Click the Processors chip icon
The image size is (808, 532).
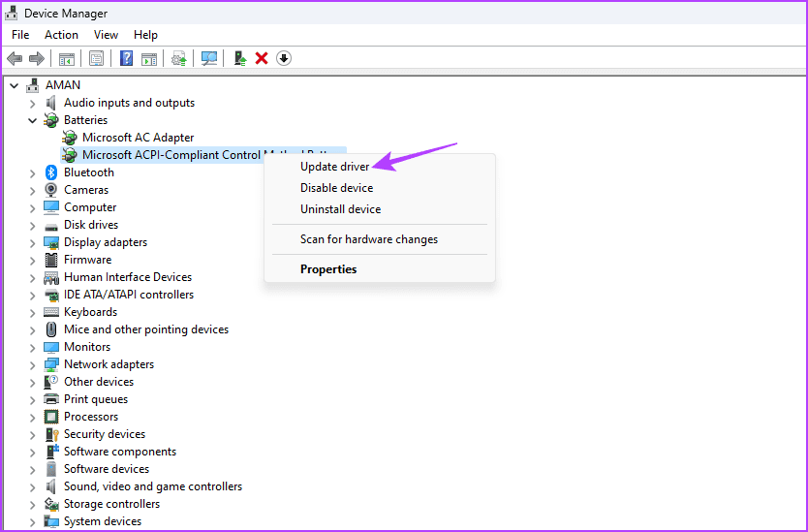51,417
